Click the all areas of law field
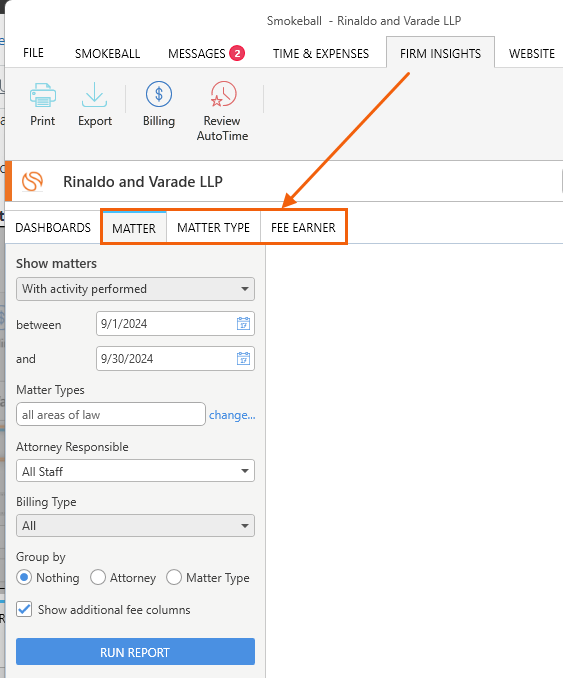Screen dimensions: 563x678 (111, 414)
